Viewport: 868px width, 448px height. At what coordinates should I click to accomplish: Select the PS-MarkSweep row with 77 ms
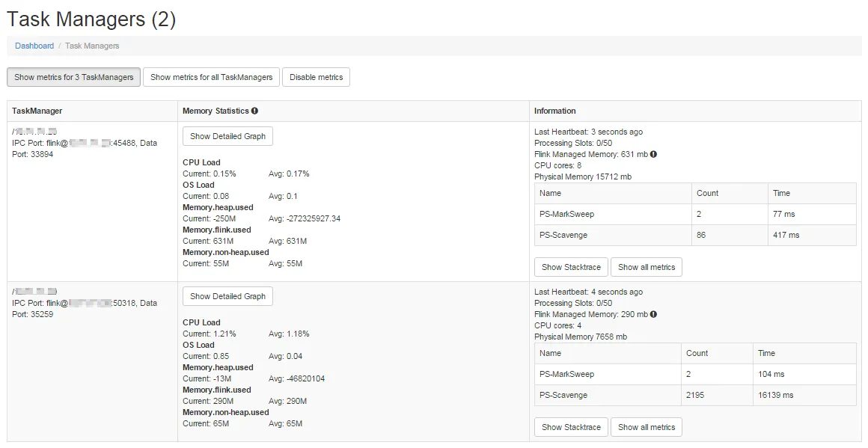tap(695, 214)
